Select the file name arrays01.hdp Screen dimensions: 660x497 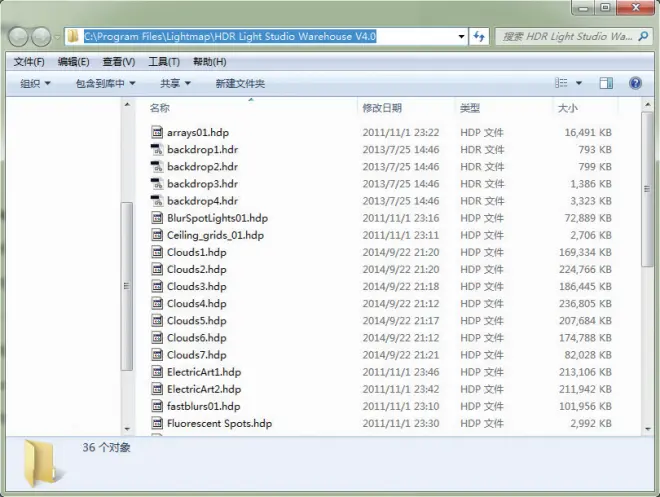click(x=198, y=133)
